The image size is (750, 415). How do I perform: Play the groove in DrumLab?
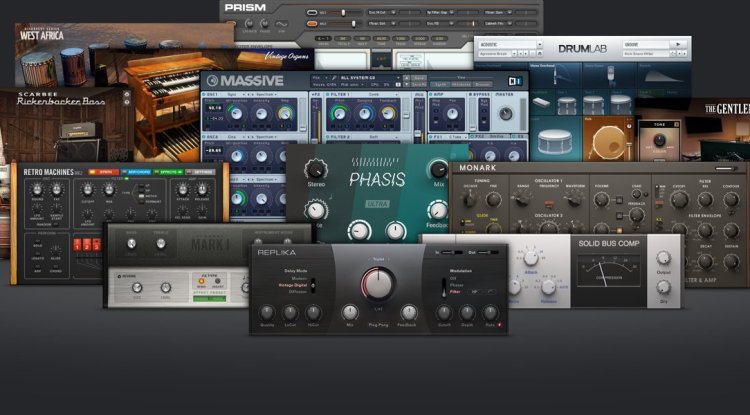(678, 44)
